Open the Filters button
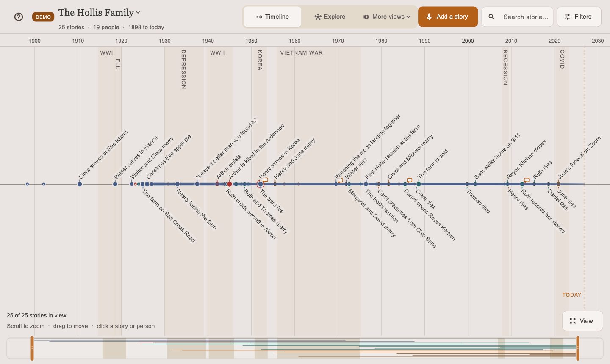This screenshot has width=610, height=364. point(579,17)
